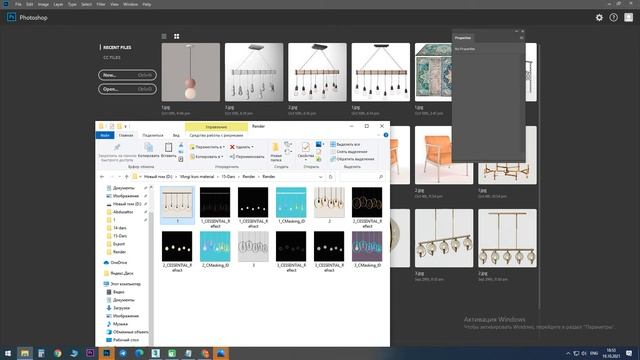
Task: Switch to Поделиться ribbon tab
Action: [153, 135]
